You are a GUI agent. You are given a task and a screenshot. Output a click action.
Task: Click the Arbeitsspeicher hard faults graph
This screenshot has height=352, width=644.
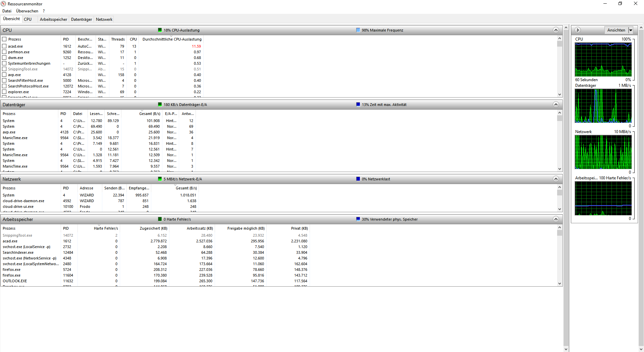pyautogui.click(x=603, y=198)
